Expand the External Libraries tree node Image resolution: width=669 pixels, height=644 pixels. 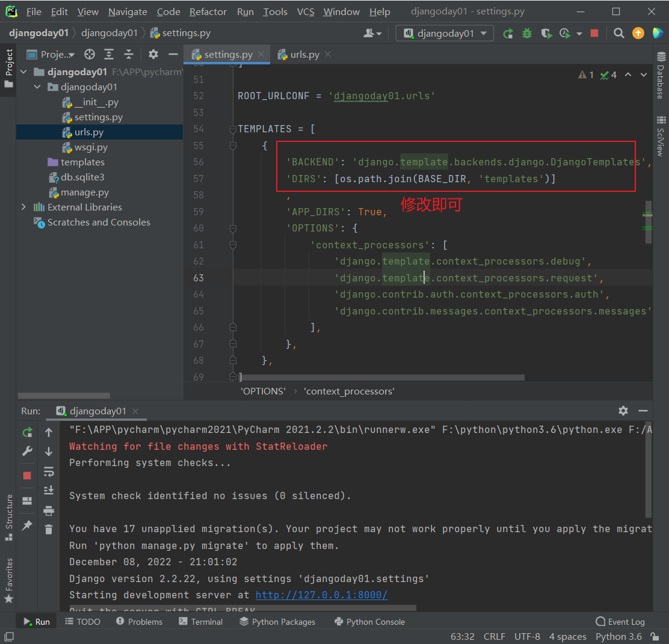[x=23, y=207]
